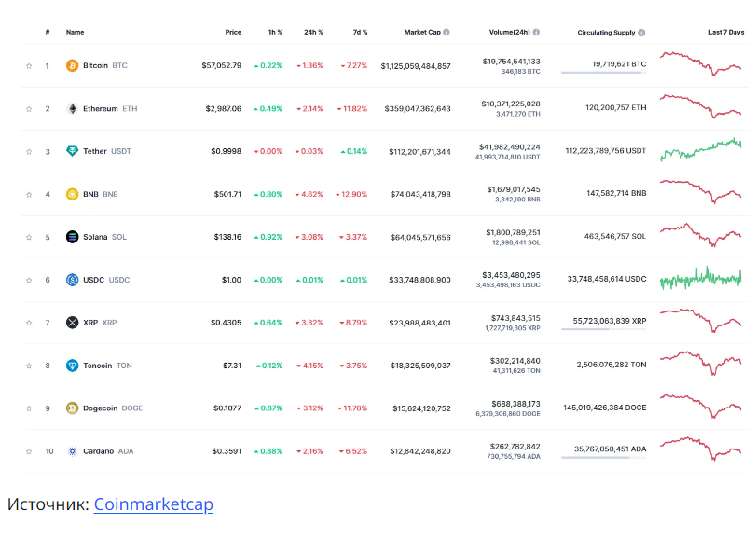Click the USDC logo icon

(72, 280)
